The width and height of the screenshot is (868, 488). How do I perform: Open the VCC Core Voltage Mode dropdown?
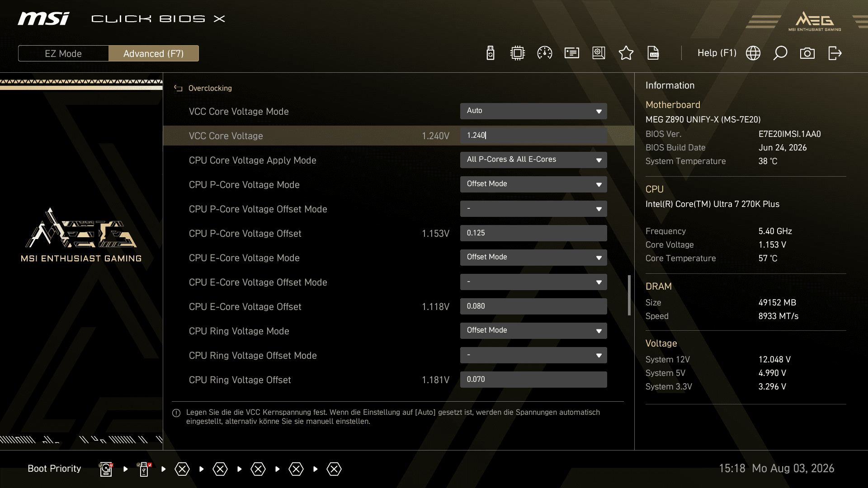(x=533, y=111)
